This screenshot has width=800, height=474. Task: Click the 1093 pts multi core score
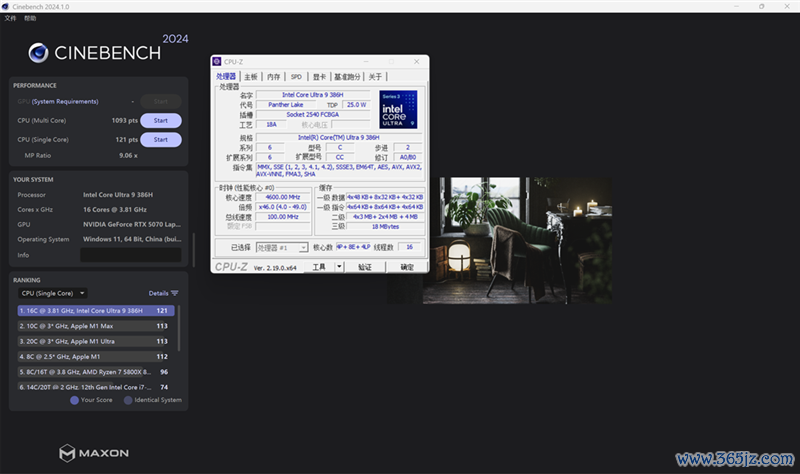click(x=124, y=120)
